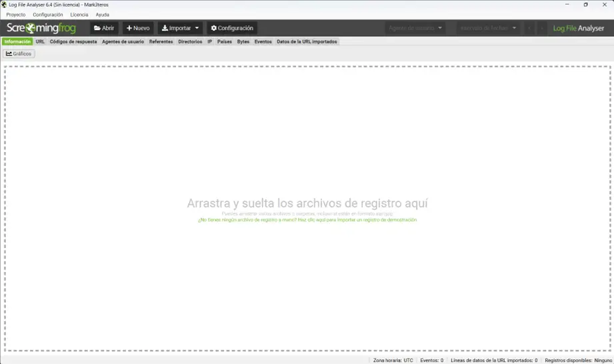Toggle the Gráficos chart button
614x364 pixels.
[x=19, y=53]
